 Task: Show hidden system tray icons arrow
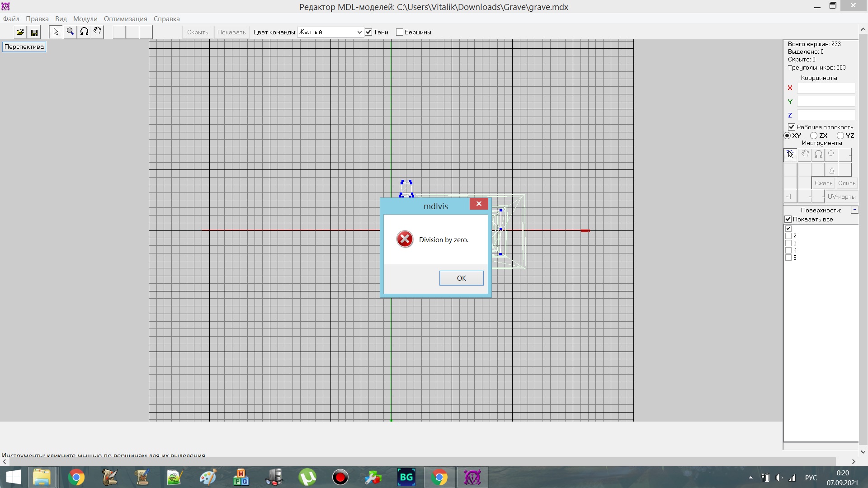pos(750,478)
